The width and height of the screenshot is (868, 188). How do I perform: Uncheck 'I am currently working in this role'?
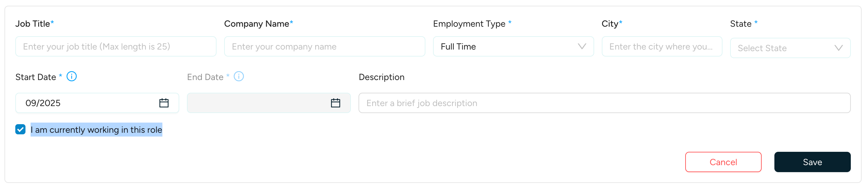tap(20, 129)
